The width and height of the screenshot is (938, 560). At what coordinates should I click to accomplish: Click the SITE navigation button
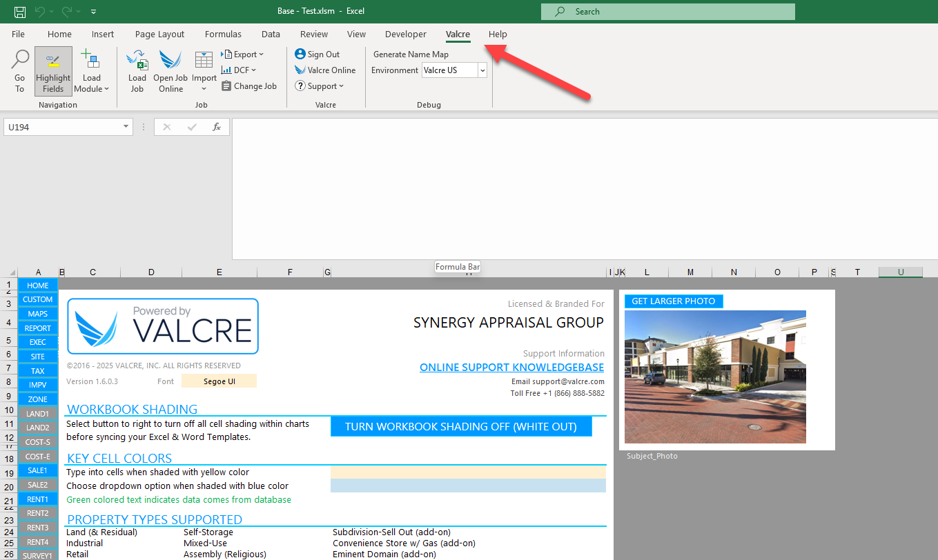point(38,357)
